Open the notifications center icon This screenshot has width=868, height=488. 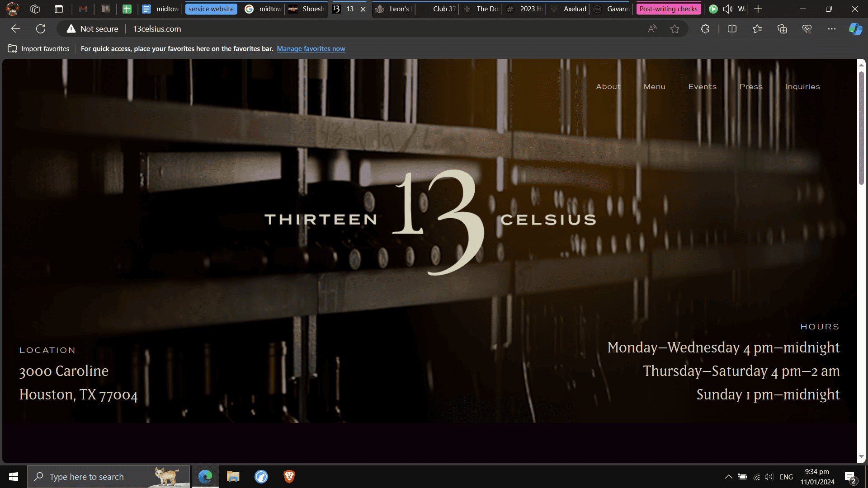[850, 477]
